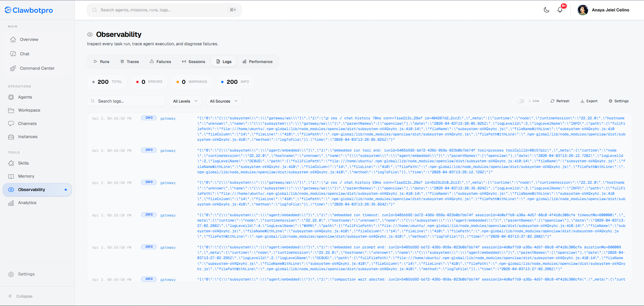Export the logs with Export button

pyautogui.click(x=589, y=101)
